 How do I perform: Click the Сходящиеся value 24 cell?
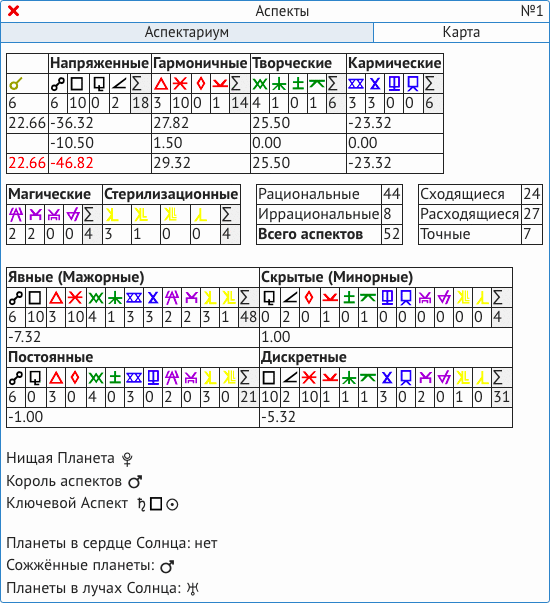pos(532,194)
